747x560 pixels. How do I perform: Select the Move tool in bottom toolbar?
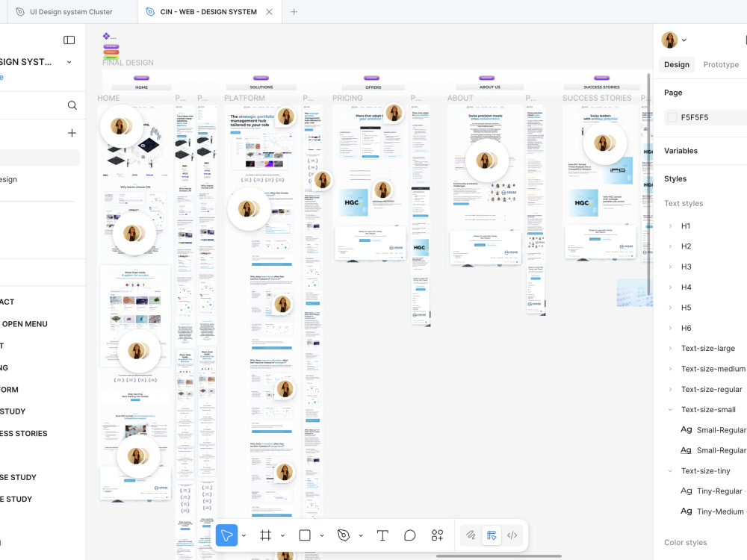tap(227, 535)
